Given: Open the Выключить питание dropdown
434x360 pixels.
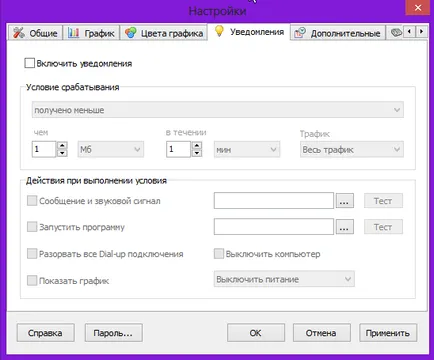Looking at the screenshot, I should pyautogui.click(x=284, y=279).
